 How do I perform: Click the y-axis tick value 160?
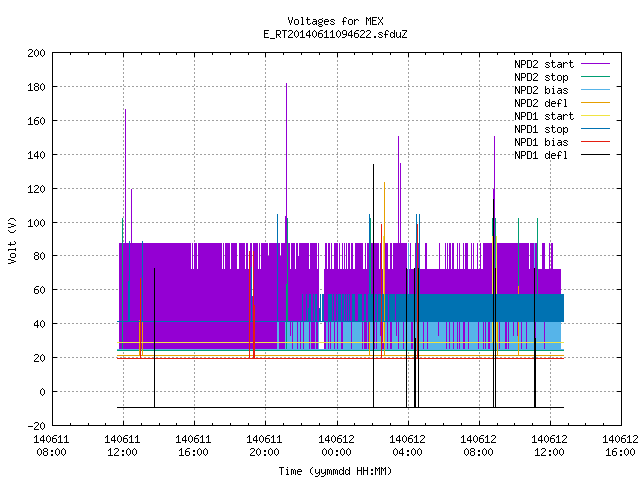(36, 121)
